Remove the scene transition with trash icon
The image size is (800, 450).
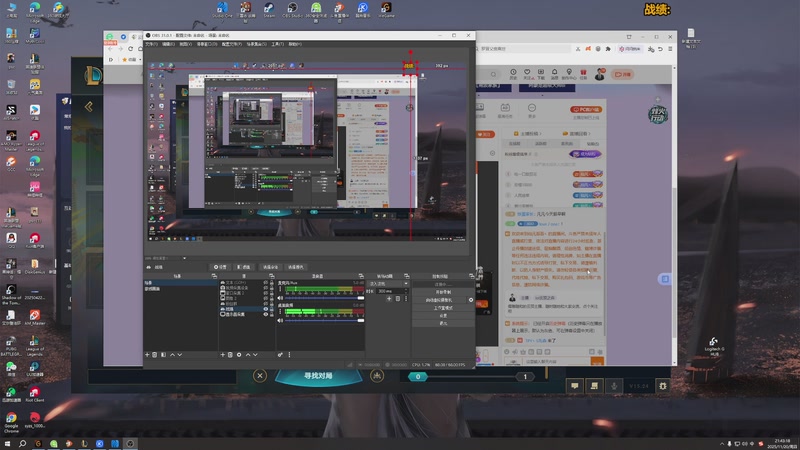398,299
